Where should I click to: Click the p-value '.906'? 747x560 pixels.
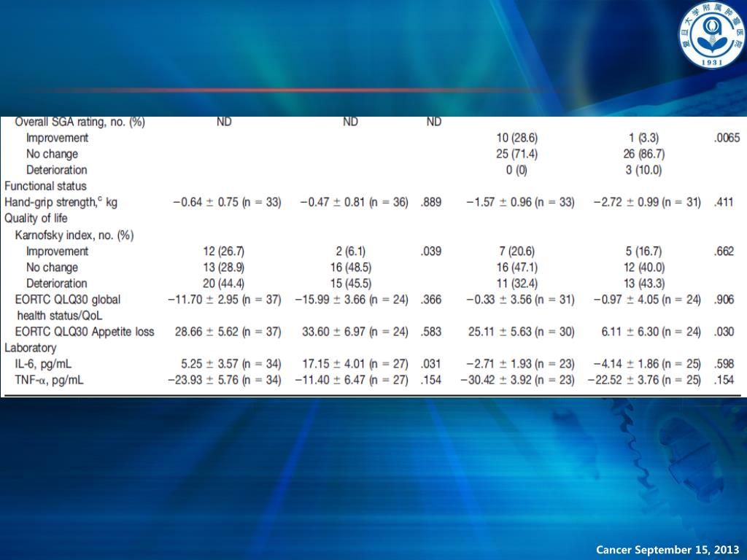pyautogui.click(x=724, y=300)
